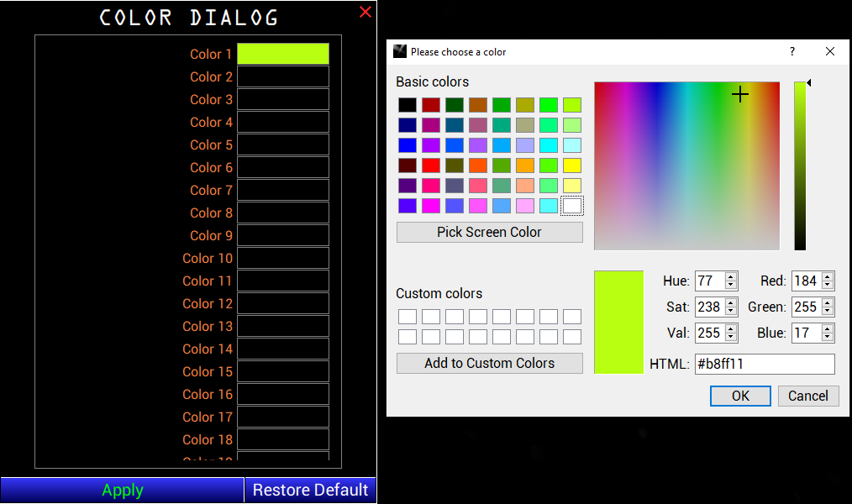Pick the black basic color swatch
852x504 pixels.
coord(408,105)
